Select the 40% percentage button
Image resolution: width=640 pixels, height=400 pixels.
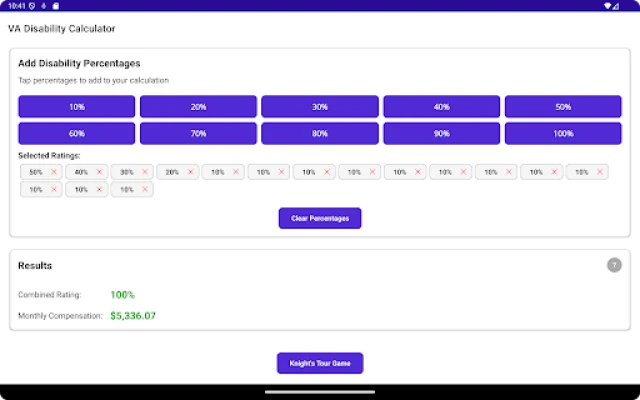pos(441,107)
